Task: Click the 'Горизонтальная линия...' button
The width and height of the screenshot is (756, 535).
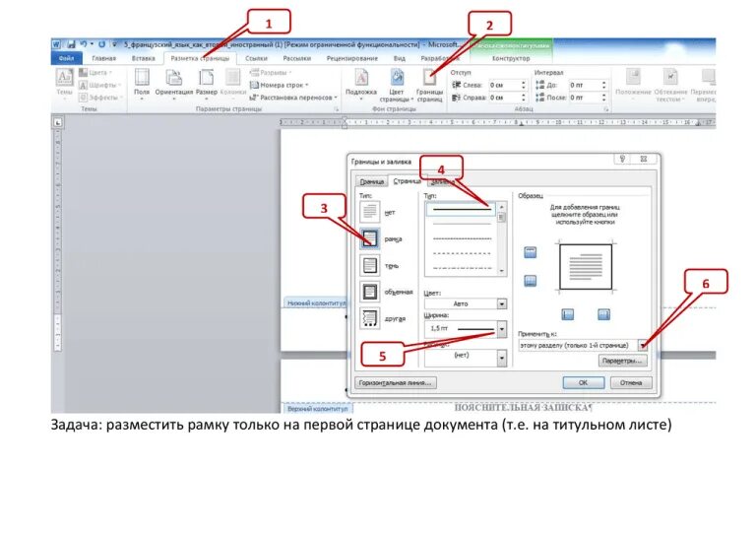Action: click(396, 383)
